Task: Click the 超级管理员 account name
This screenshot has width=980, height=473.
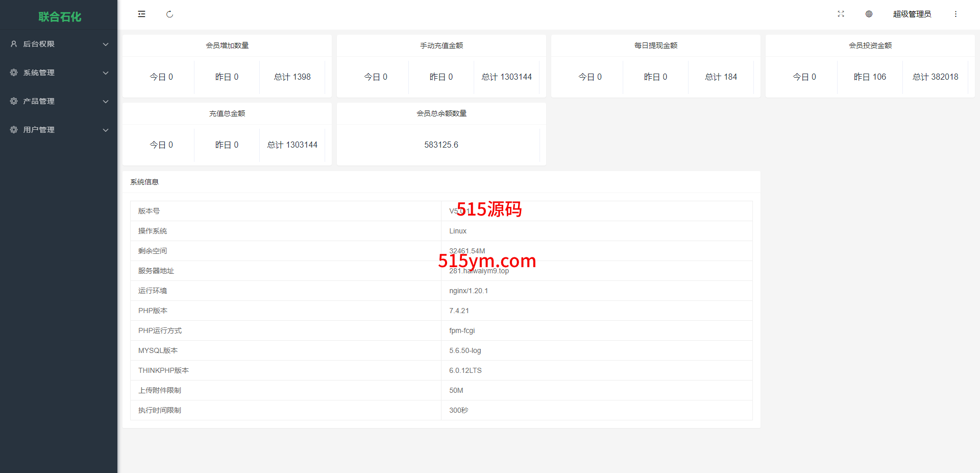Action: coord(912,14)
